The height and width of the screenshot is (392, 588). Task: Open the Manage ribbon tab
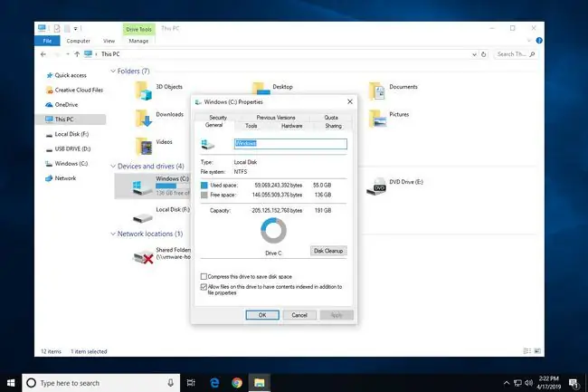point(138,41)
